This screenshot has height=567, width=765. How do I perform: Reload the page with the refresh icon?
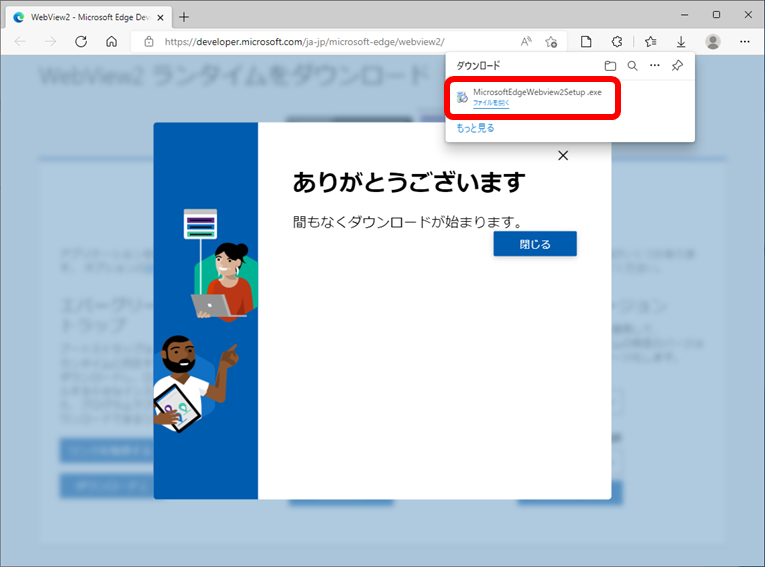point(81,41)
